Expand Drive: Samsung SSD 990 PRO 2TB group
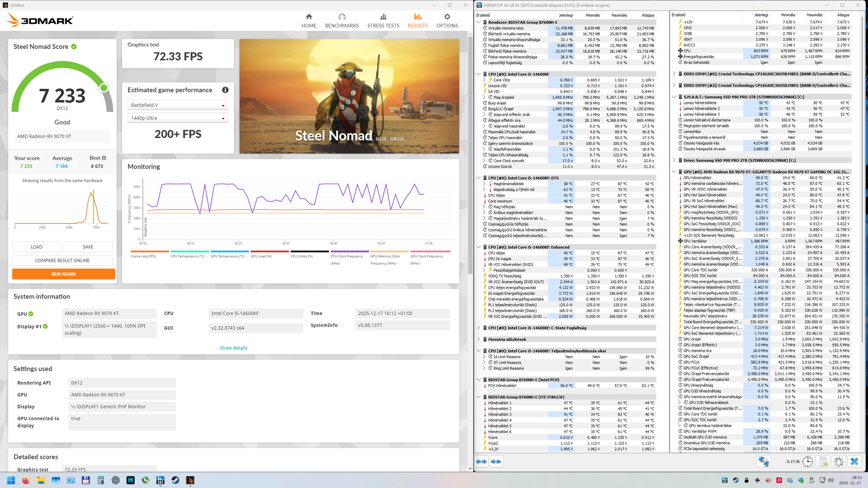Screen dimensions: 868x488 pos(674,160)
